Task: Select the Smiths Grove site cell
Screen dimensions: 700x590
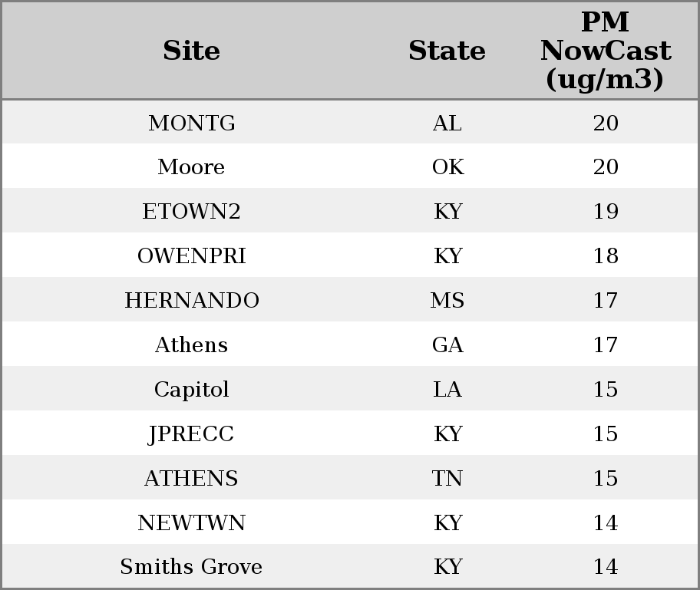Action: coord(192,566)
